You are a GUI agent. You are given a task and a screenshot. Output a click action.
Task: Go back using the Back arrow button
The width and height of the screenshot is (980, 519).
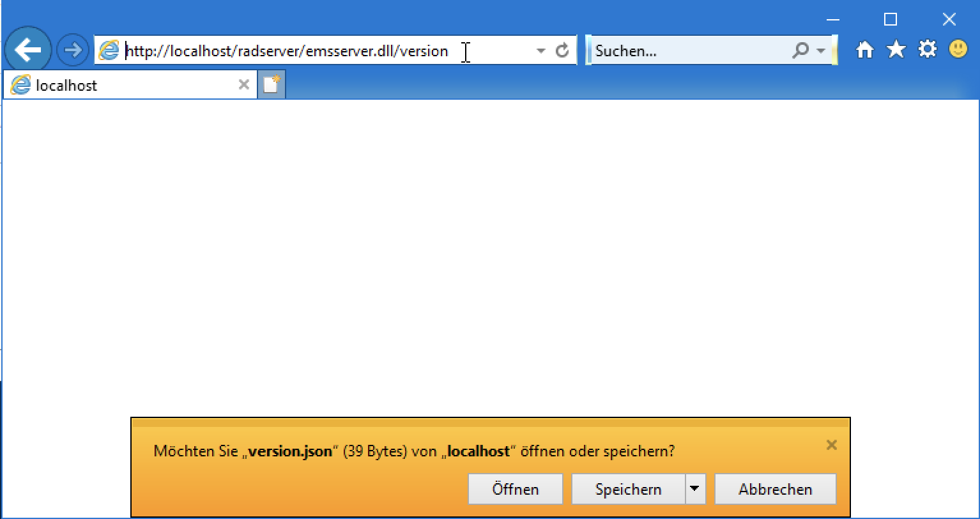point(27,49)
